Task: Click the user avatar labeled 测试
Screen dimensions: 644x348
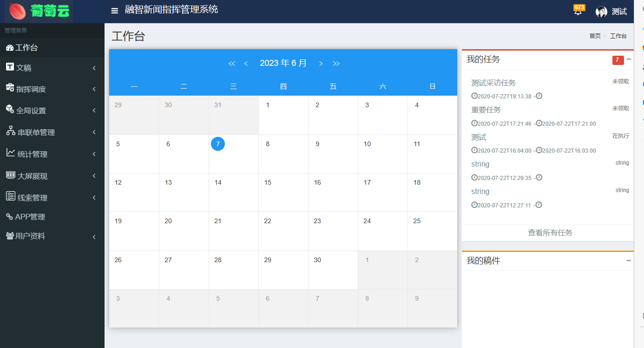Action: [601, 12]
